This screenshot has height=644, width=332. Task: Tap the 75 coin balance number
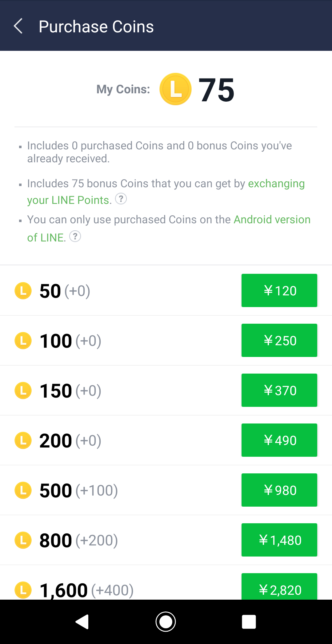tap(216, 90)
